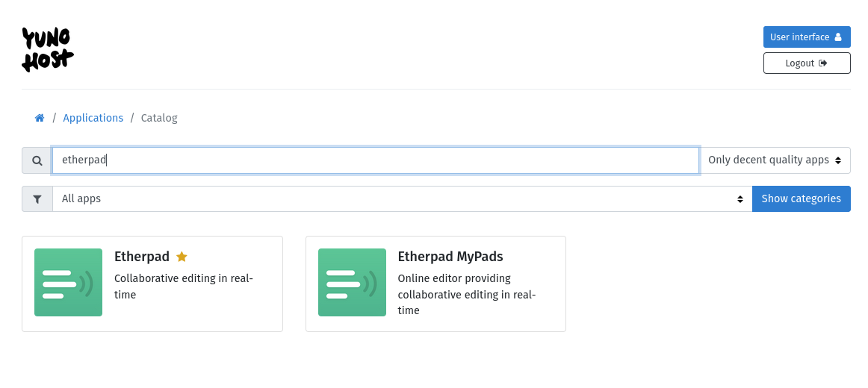Click the home icon in breadcrumb
Screen dimensions: 868x388
(40, 118)
